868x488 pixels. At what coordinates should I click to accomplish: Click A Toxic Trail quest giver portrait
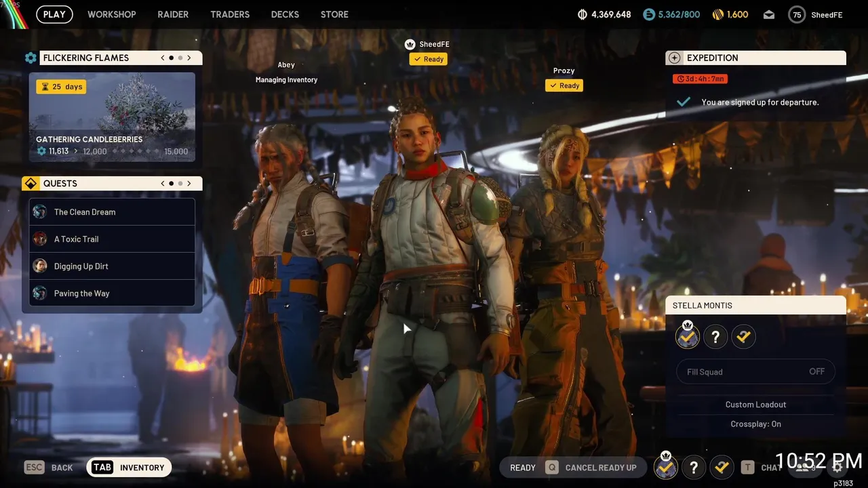coord(40,239)
